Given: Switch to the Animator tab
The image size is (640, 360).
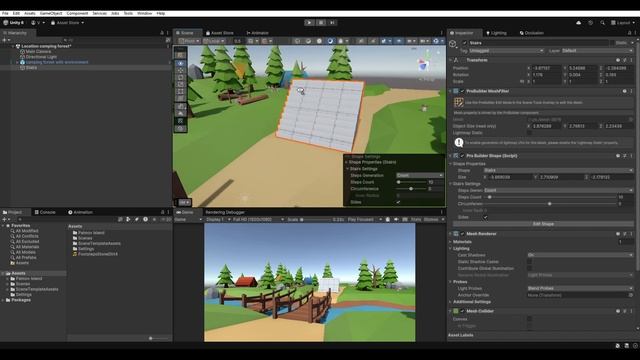Looking at the screenshot, I should (x=258, y=33).
